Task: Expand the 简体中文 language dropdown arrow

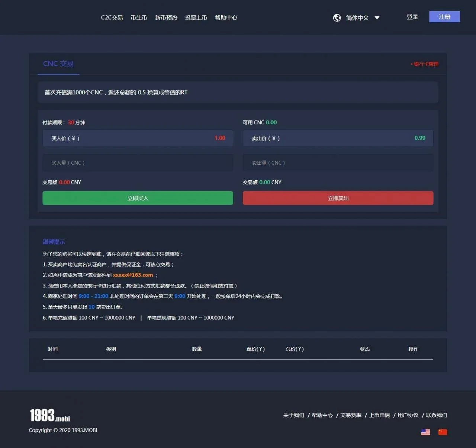Action: coord(377,18)
